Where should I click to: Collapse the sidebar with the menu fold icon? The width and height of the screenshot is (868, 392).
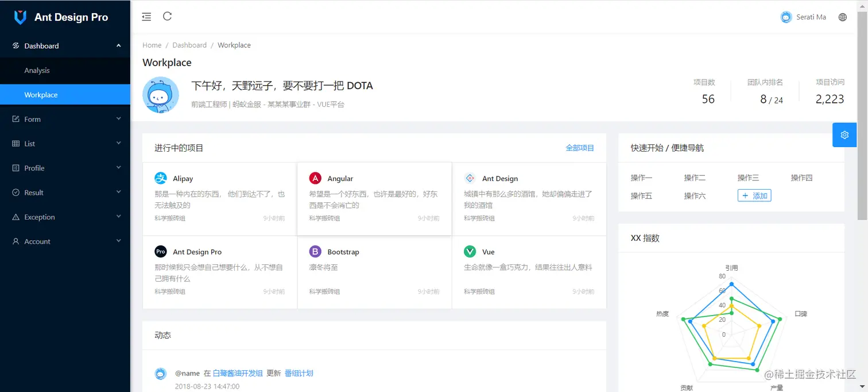(146, 17)
